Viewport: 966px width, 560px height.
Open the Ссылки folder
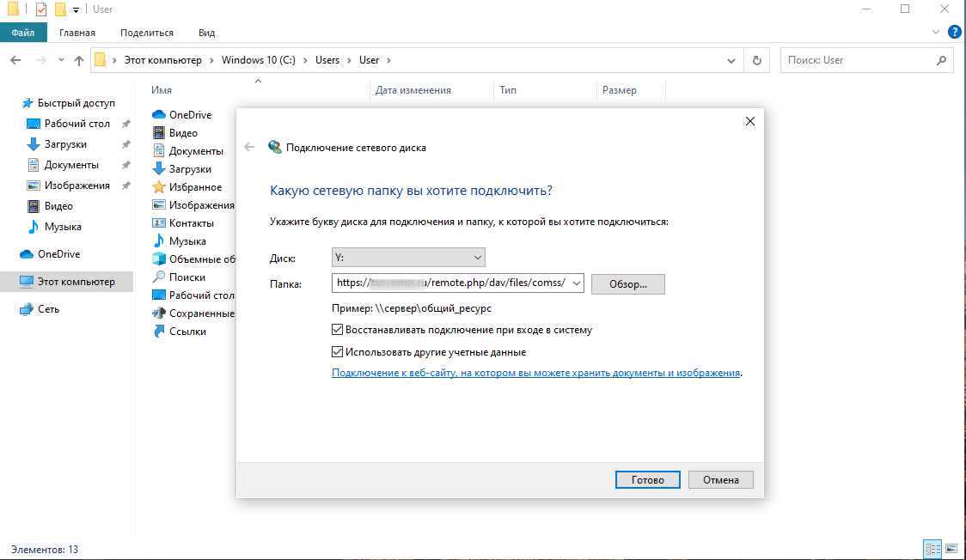(180, 331)
